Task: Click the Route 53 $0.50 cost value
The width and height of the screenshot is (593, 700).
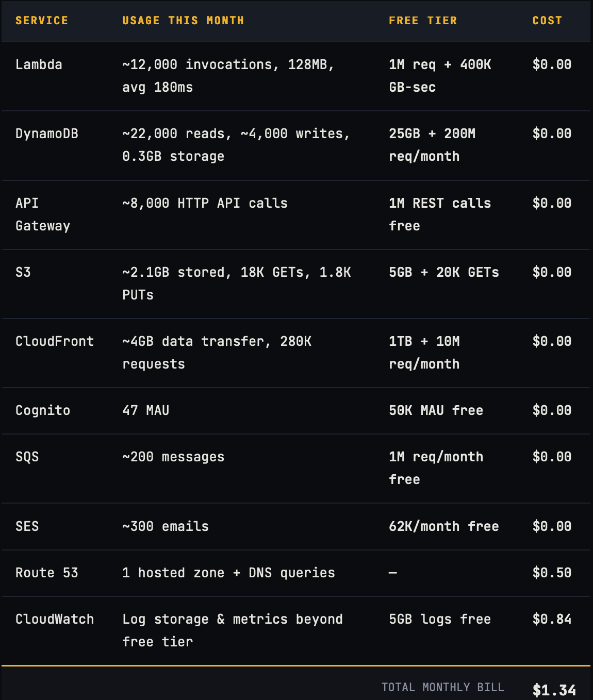Action: (x=552, y=573)
